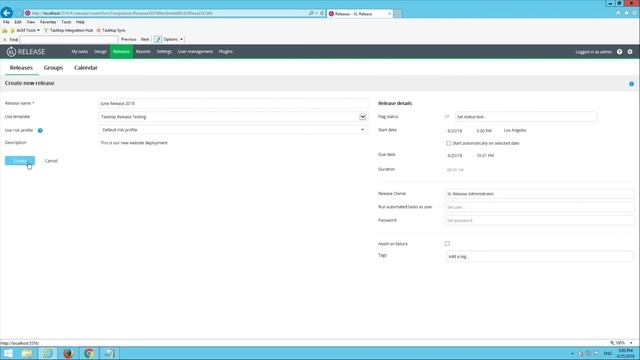
Task: Open the Plugins navigation item
Action: point(226,52)
